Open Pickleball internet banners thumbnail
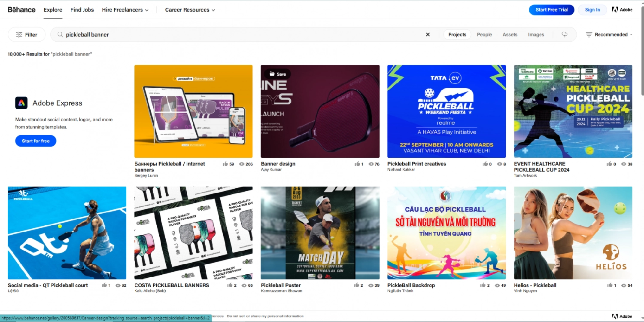Screen dimensions: 644x322 pyautogui.click(x=193, y=111)
